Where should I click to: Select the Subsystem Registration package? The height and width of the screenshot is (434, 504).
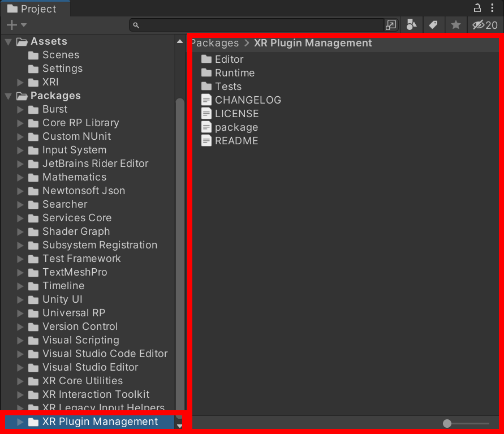click(100, 245)
